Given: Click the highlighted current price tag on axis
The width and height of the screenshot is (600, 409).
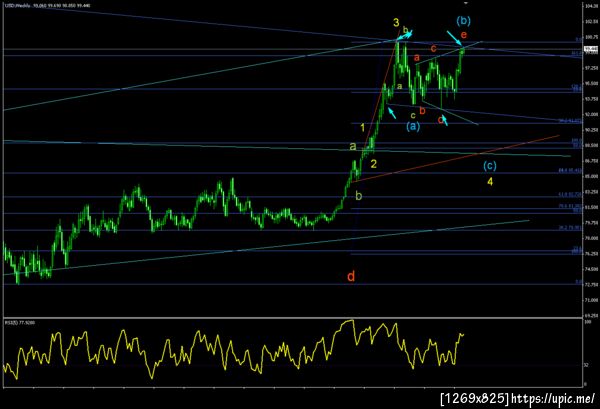Looking at the screenshot, I should (x=591, y=49).
